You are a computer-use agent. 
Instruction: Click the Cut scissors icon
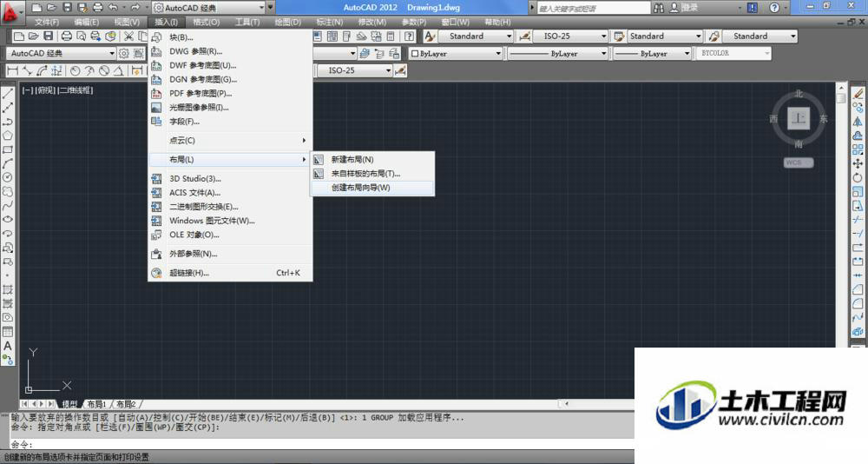128,36
